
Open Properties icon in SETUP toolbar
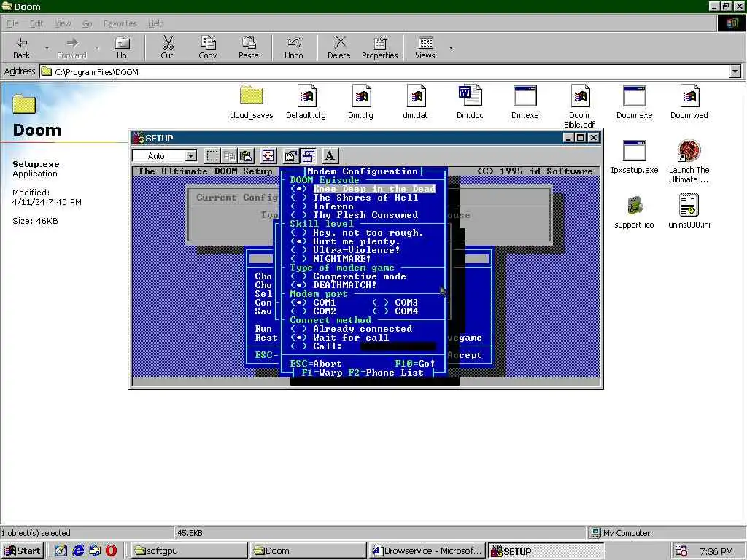[x=290, y=156]
